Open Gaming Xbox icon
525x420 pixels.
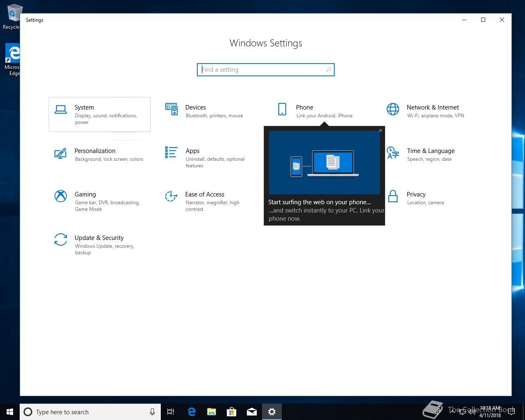[x=61, y=196]
